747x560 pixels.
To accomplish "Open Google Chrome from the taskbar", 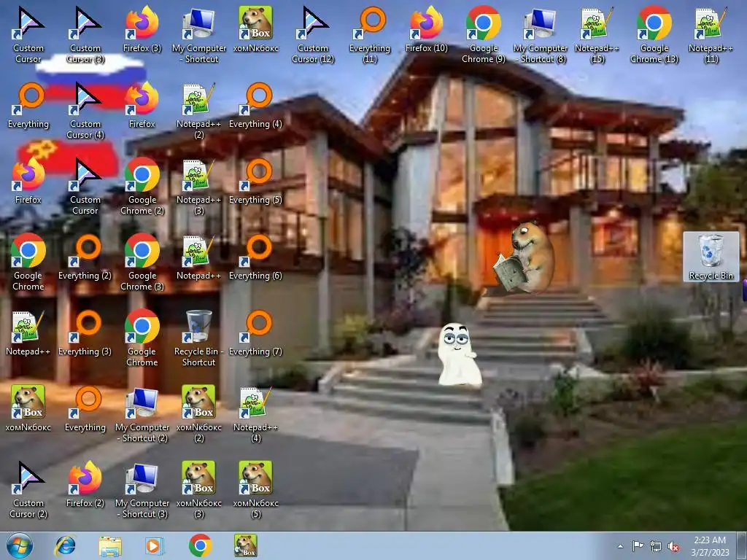I will point(200,545).
